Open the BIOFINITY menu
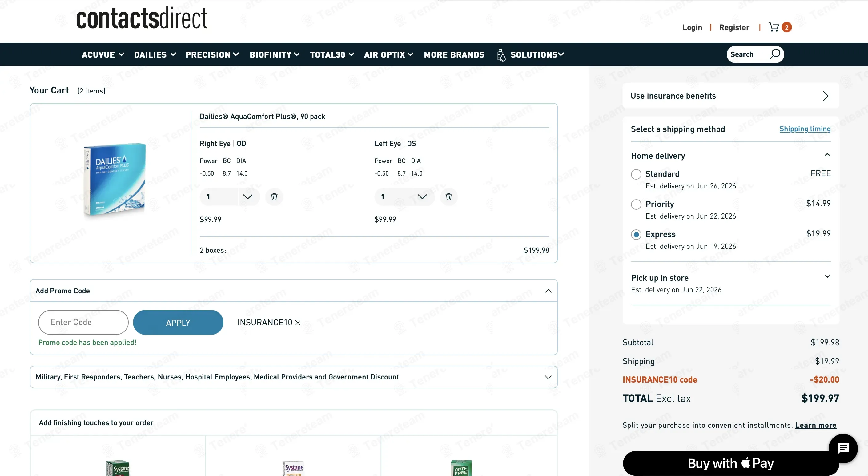This screenshot has width=868, height=476. (x=274, y=54)
